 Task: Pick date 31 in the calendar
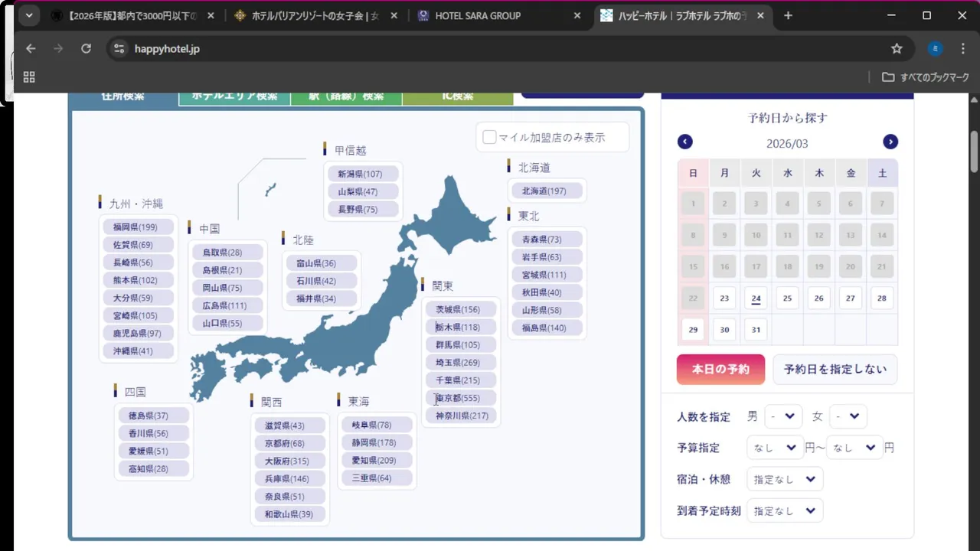click(x=756, y=330)
